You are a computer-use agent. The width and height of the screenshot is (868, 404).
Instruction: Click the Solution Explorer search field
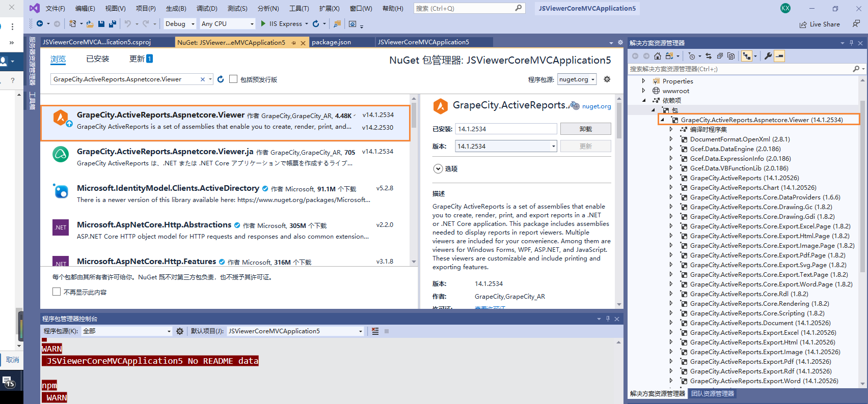click(x=741, y=69)
